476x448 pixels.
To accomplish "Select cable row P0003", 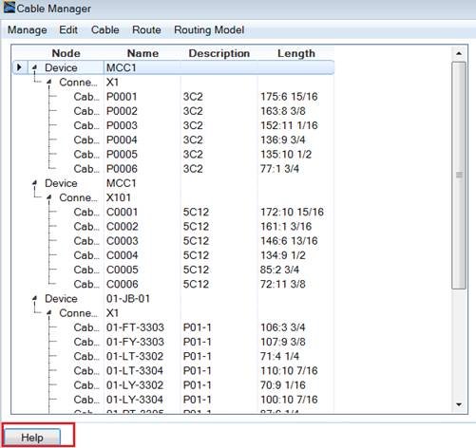I will click(x=173, y=125).
